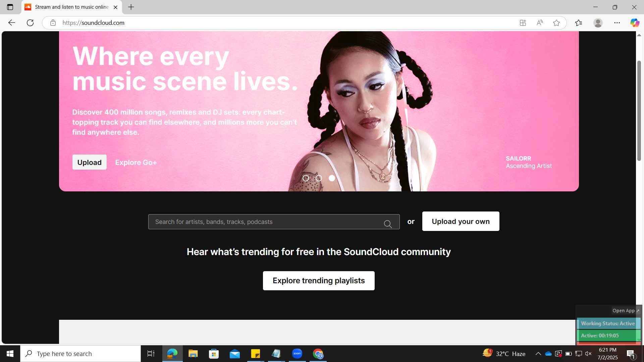The image size is (644, 362).
Task: Open the Copilot sidebar icon
Action: (635, 23)
